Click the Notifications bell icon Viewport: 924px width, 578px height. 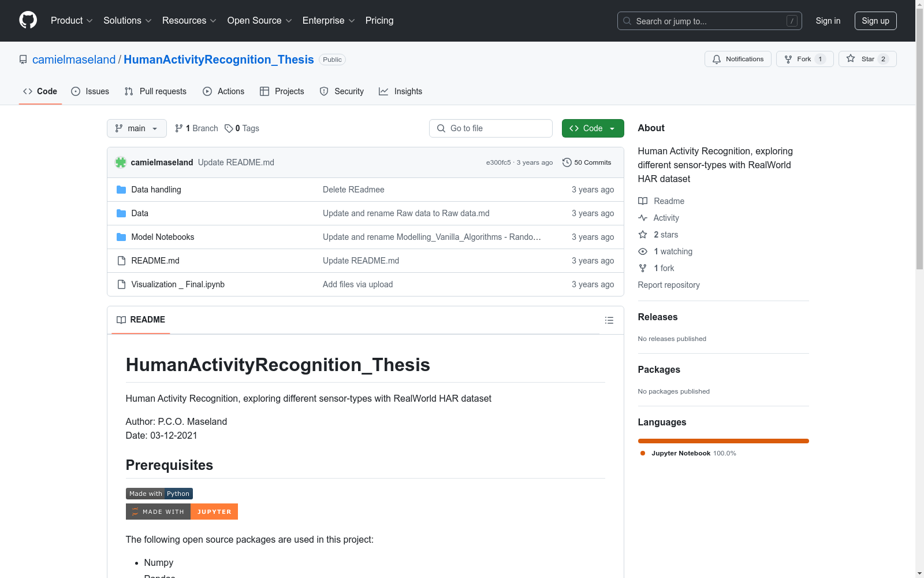coord(717,59)
